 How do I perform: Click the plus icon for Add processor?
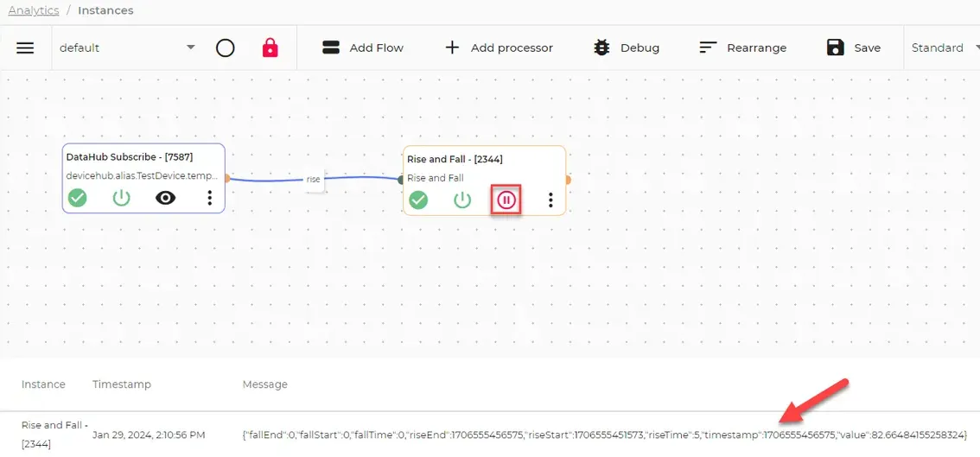[452, 48]
